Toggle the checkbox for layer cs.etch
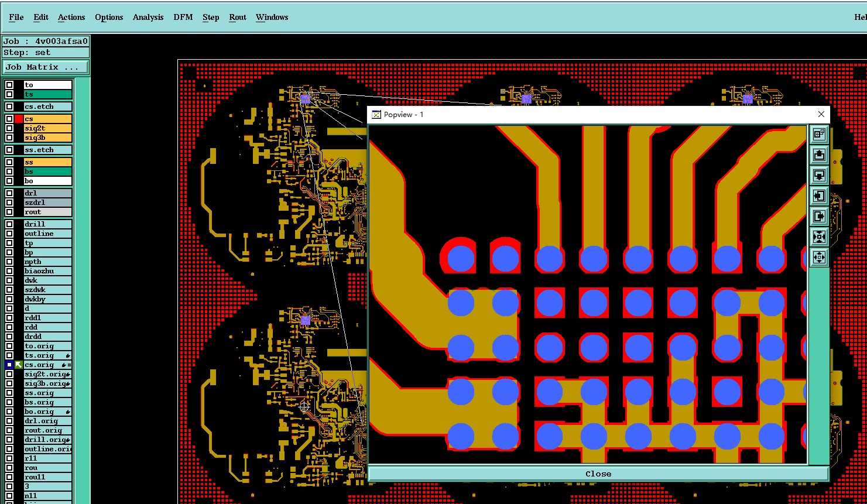Viewport: 867px width, 504px height. 9,107
